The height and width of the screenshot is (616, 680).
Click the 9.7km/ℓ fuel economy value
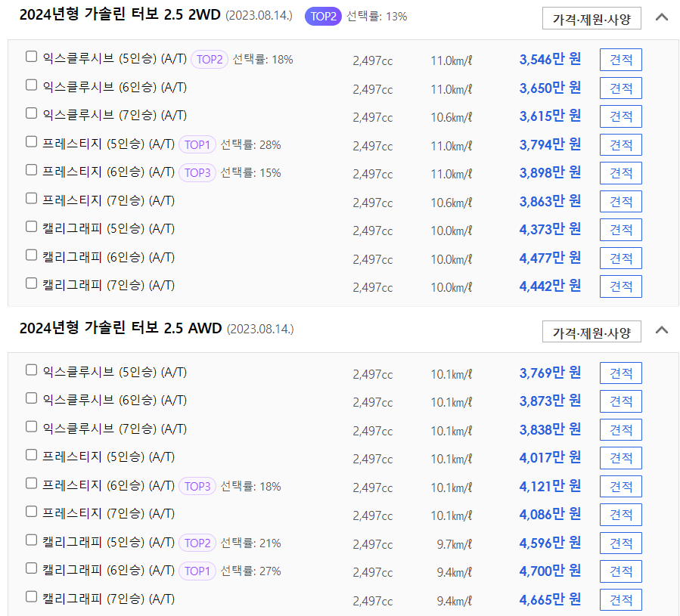(x=454, y=544)
